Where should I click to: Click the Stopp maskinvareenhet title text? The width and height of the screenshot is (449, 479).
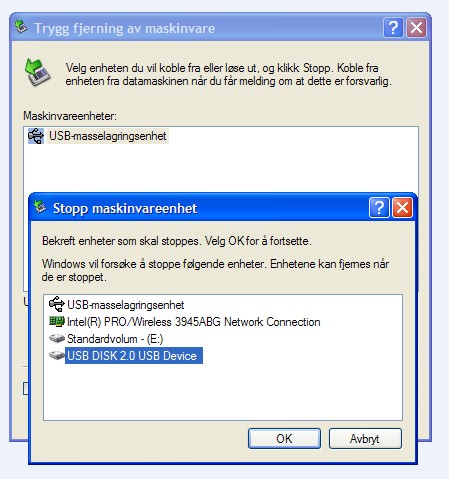coord(125,209)
